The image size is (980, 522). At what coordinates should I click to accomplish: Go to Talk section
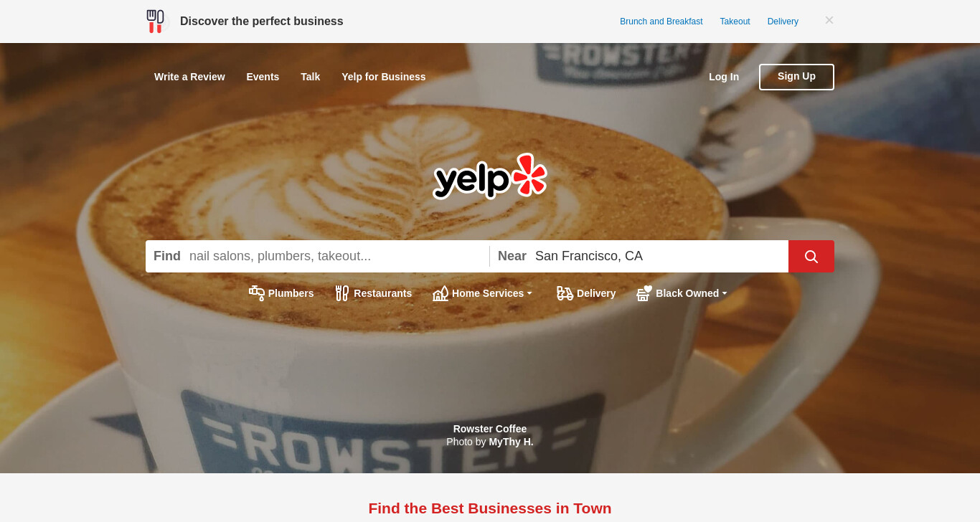pos(310,77)
